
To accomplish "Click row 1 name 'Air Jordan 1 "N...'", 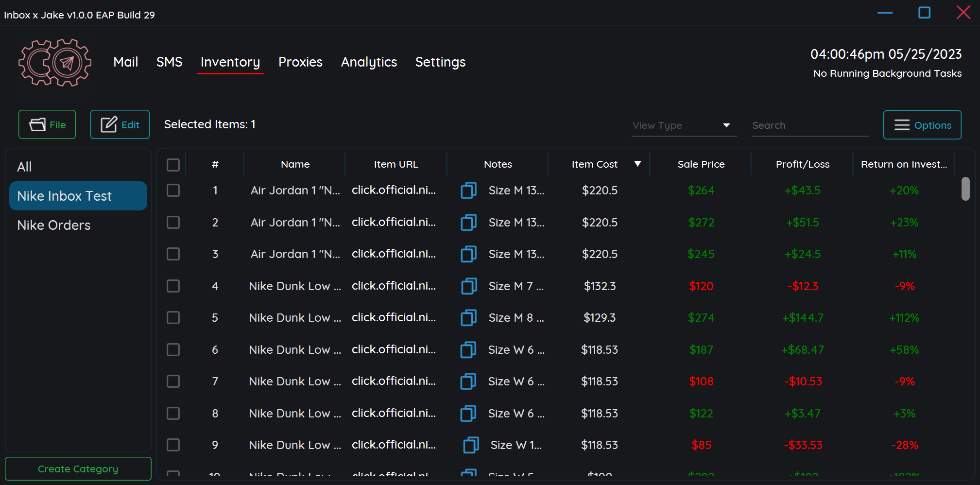I will (295, 190).
